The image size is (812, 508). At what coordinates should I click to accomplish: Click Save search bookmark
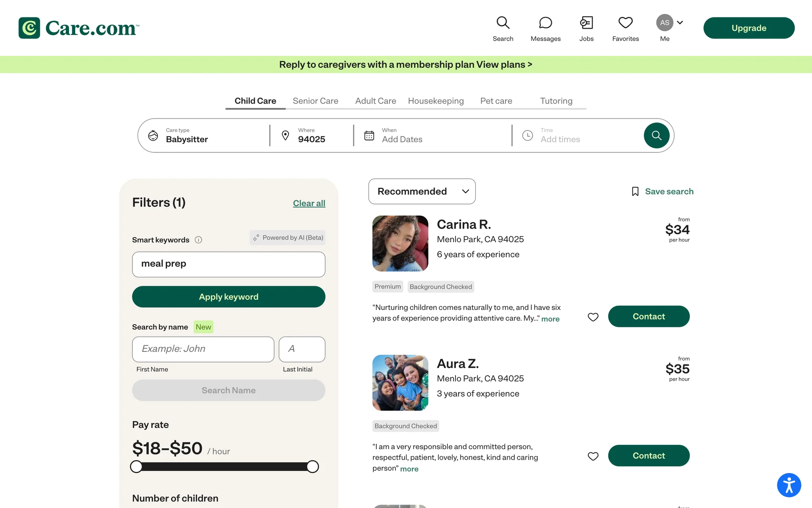(662, 191)
